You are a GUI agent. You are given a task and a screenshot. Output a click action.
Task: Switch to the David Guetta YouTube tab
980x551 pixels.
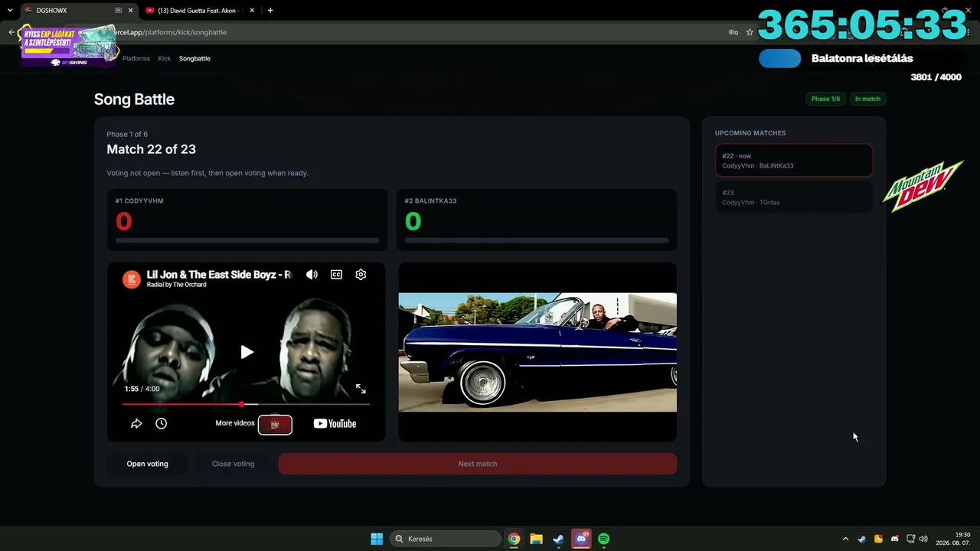199,11
